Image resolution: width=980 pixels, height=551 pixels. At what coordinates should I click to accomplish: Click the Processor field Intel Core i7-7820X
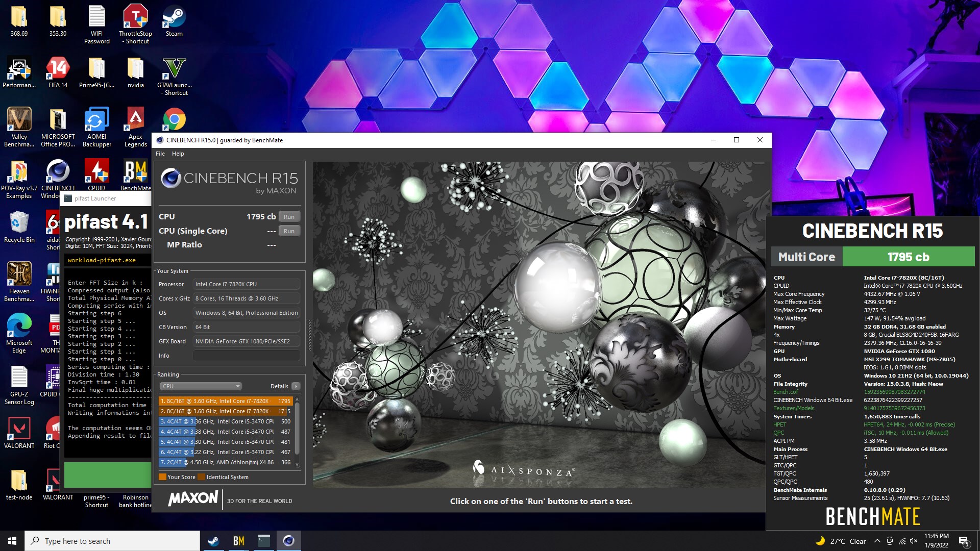pos(247,284)
